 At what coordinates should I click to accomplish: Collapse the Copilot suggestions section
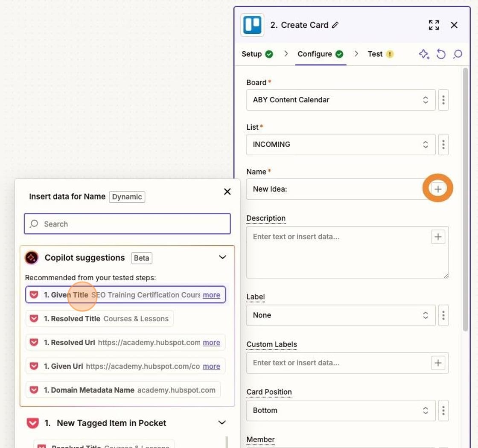222,257
